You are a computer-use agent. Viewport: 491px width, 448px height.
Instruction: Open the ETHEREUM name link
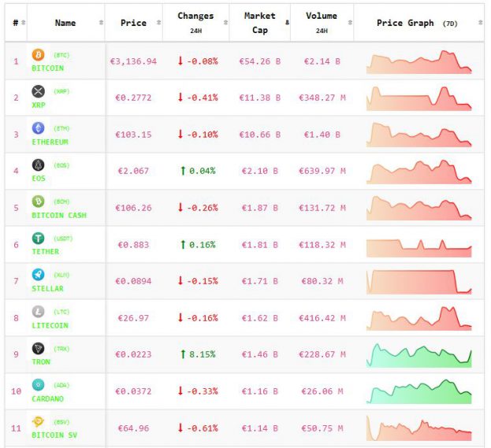(x=50, y=142)
